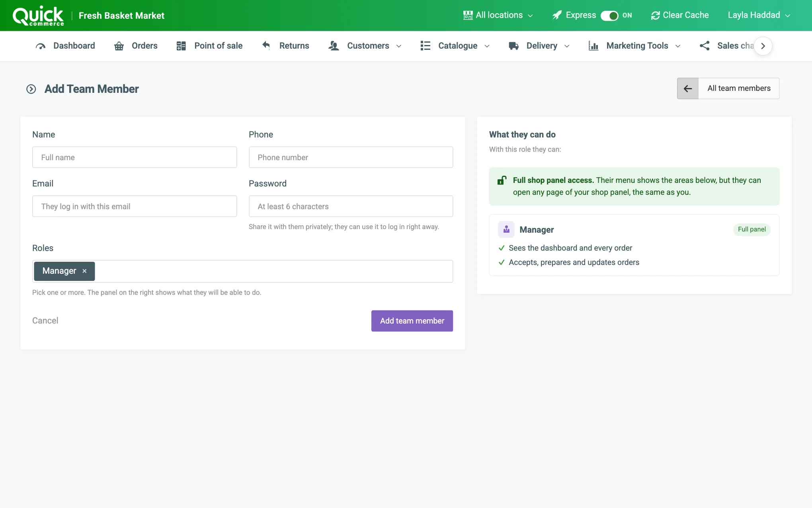Screen dimensions: 812x508
Task: Click the Delivery truck icon
Action: pyautogui.click(x=513, y=46)
